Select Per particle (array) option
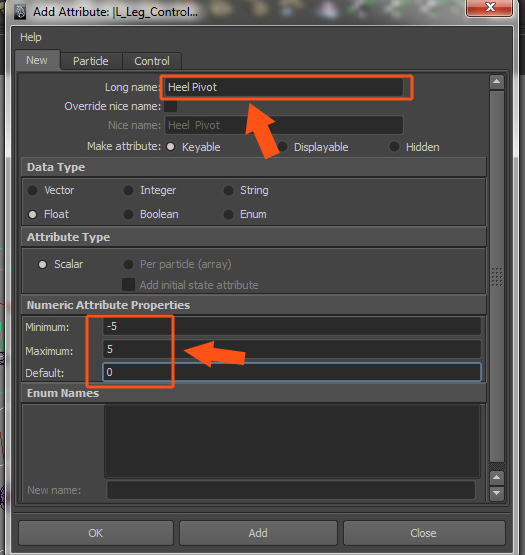The width and height of the screenshot is (525, 555). point(128,264)
